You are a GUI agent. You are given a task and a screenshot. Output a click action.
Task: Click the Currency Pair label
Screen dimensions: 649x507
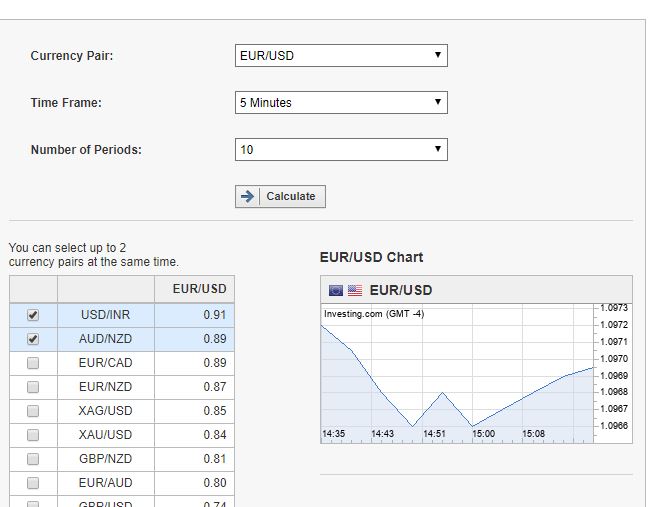[72, 56]
